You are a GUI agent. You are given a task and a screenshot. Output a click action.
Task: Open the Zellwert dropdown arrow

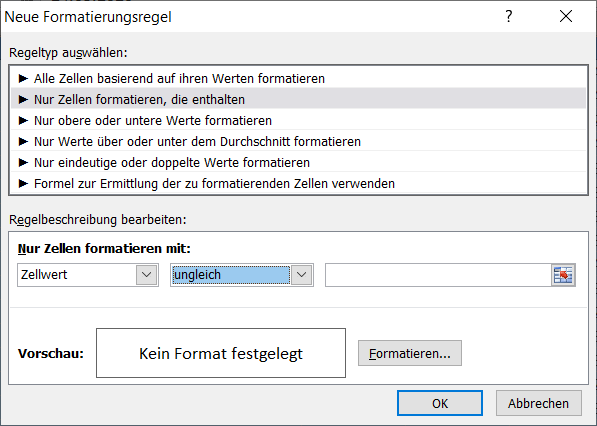147,275
